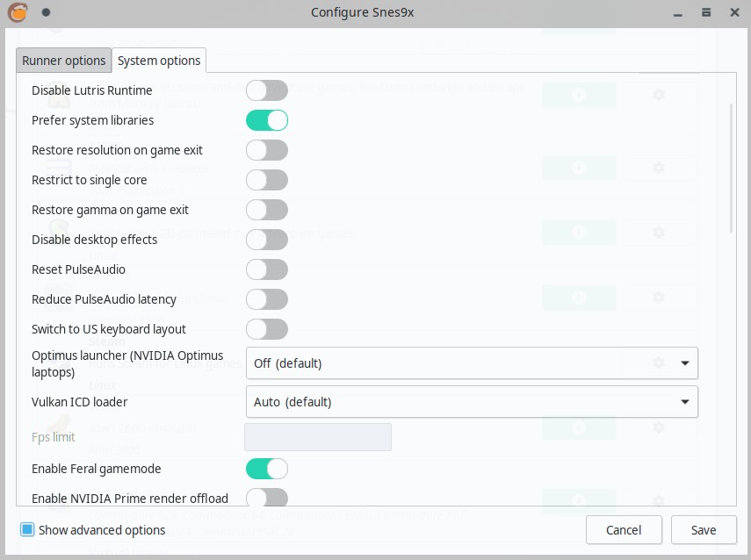Click the options list vertical scrollbar

(x=731, y=168)
